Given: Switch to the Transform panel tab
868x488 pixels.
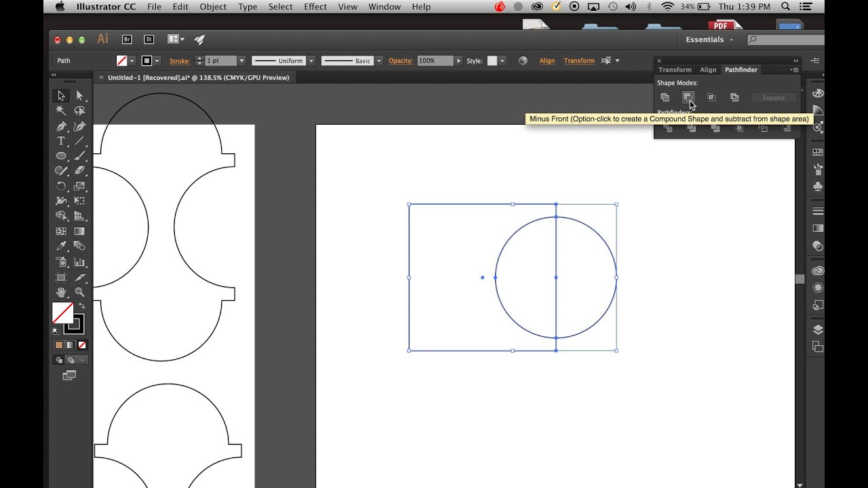Looking at the screenshot, I should click(x=675, y=70).
